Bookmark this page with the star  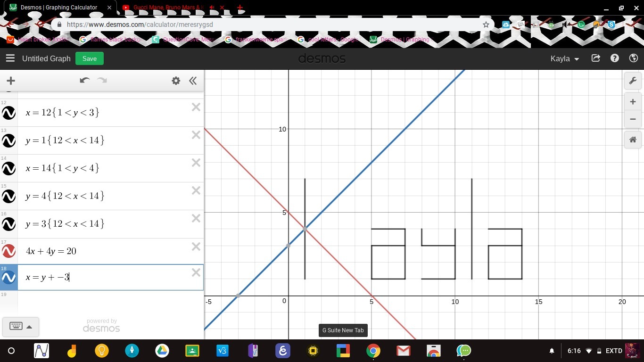pos(486,25)
